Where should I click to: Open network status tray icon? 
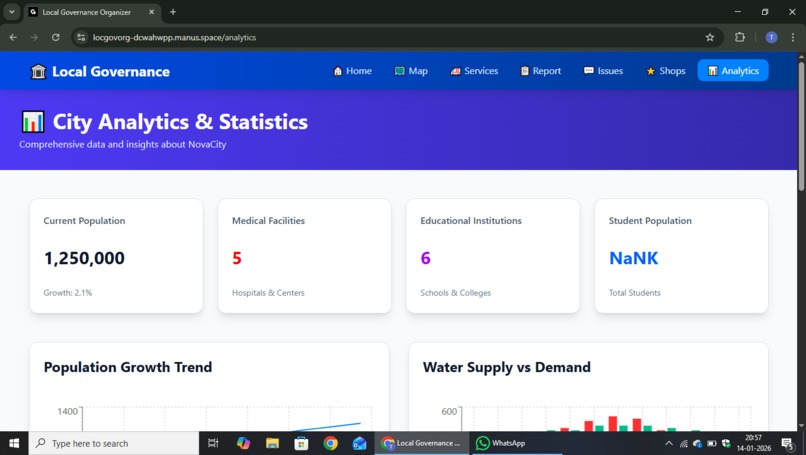point(683,443)
